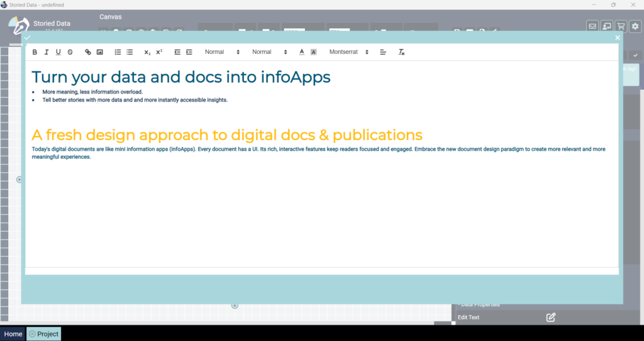Toggle underline text formatting
644x341 pixels.
[x=58, y=52]
